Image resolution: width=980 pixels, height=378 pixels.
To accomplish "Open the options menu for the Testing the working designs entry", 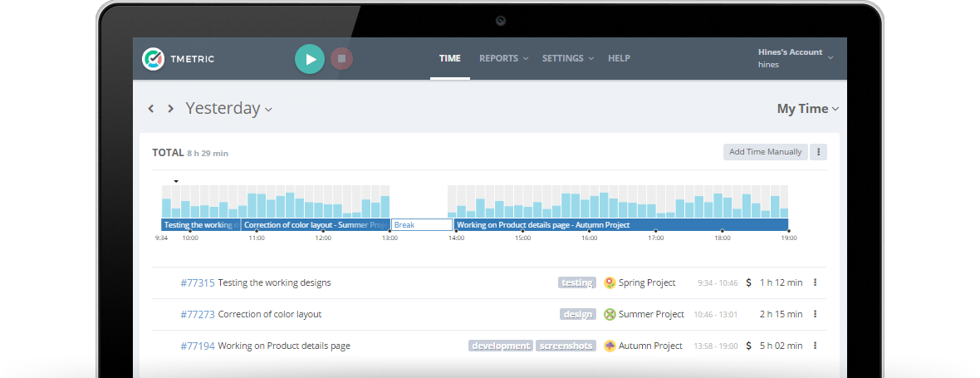I will pyautogui.click(x=815, y=282).
